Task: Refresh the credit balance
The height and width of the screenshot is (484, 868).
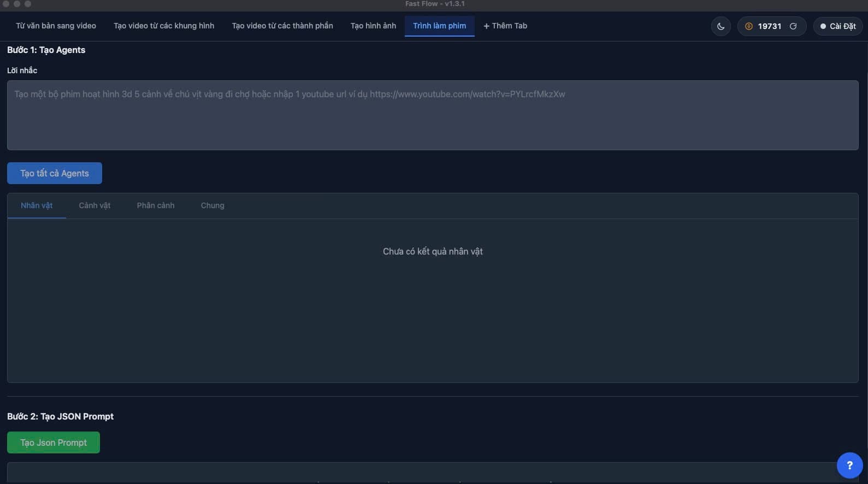Action: pos(793,26)
